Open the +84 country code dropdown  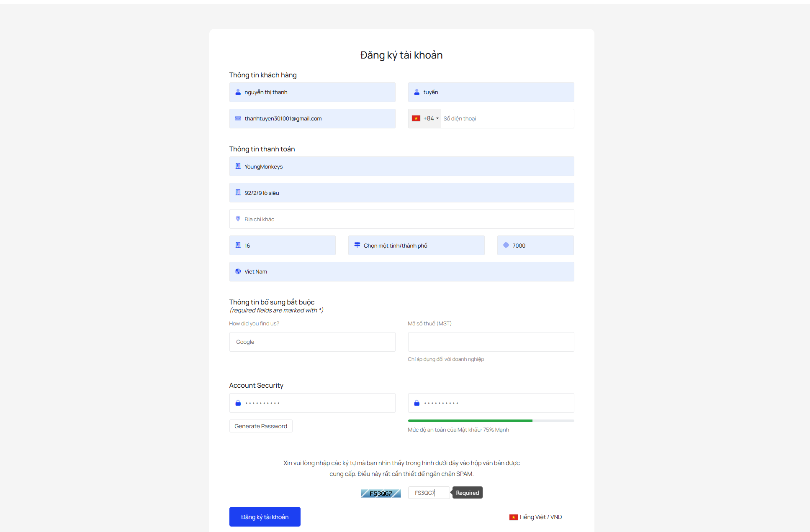tap(425, 118)
